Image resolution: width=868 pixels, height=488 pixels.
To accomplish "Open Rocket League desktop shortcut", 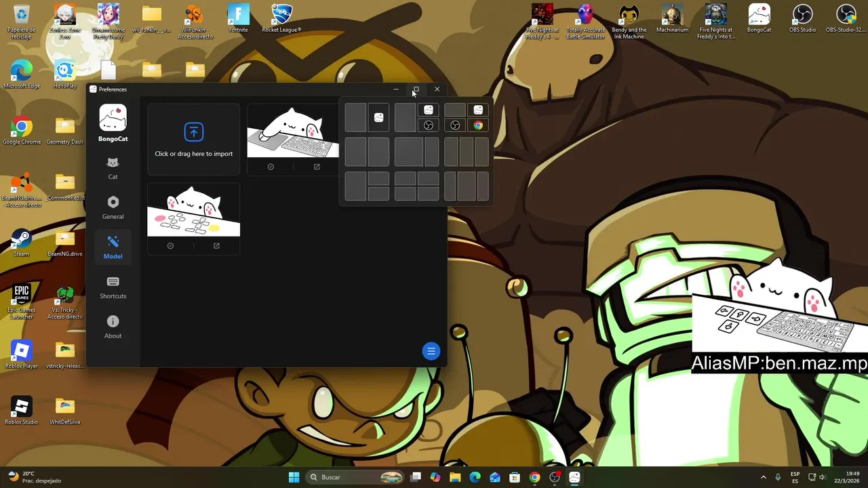I will pyautogui.click(x=281, y=19).
